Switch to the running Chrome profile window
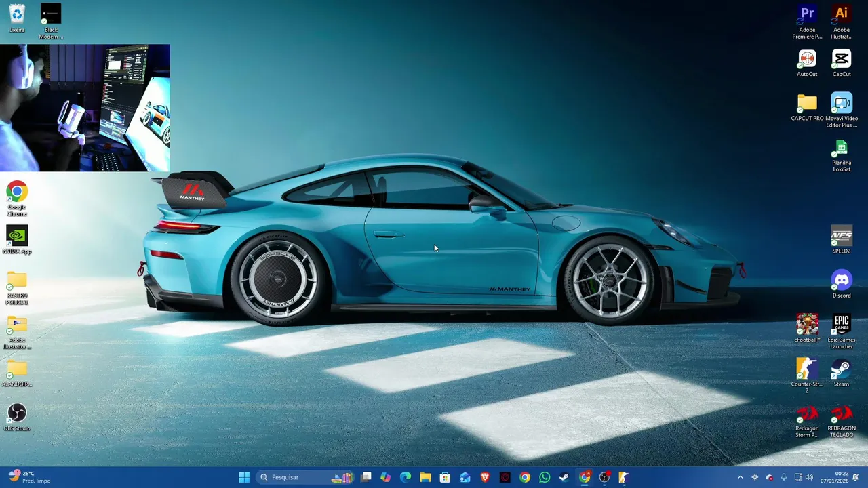 (x=585, y=477)
